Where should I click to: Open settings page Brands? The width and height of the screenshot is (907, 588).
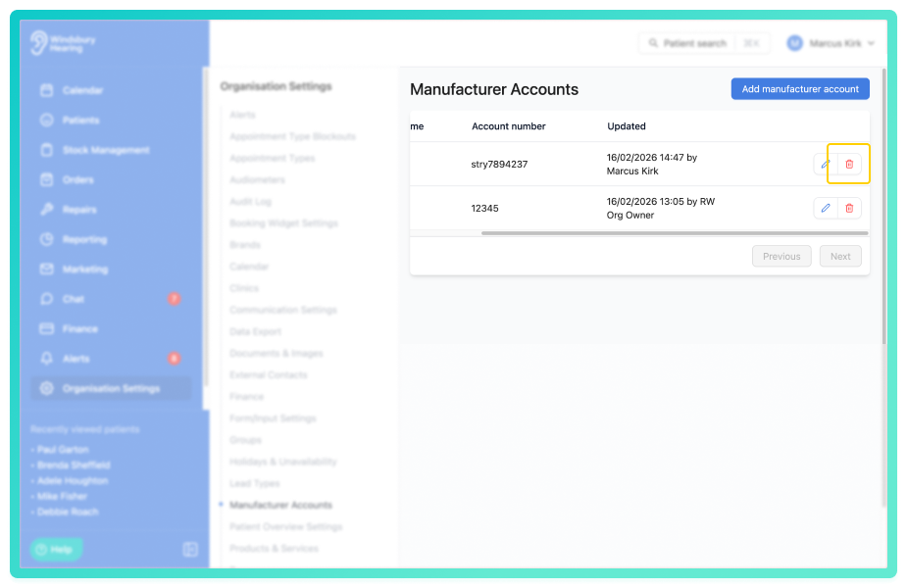tap(245, 245)
